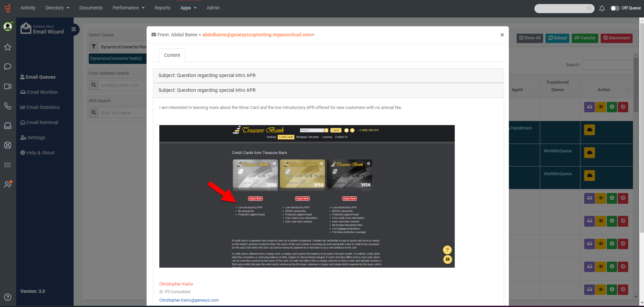Click the Reload button
The height and width of the screenshot is (307, 644).
(x=557, y=38)
